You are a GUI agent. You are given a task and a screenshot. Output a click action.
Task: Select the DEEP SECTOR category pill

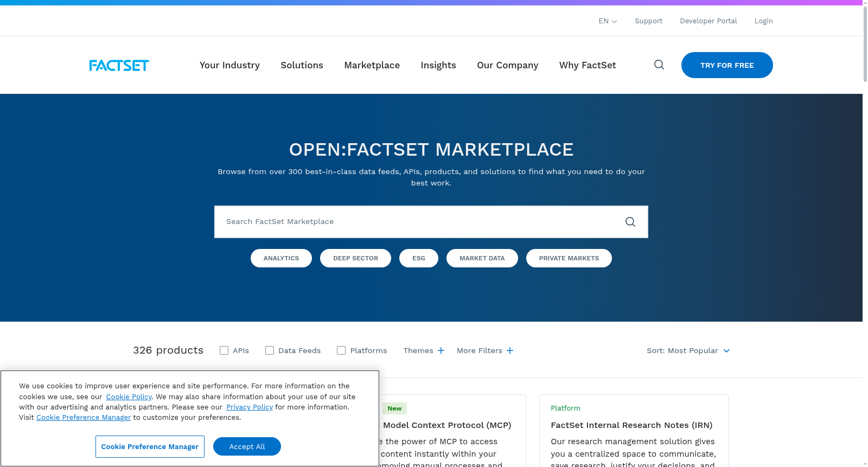click(355, 258)
